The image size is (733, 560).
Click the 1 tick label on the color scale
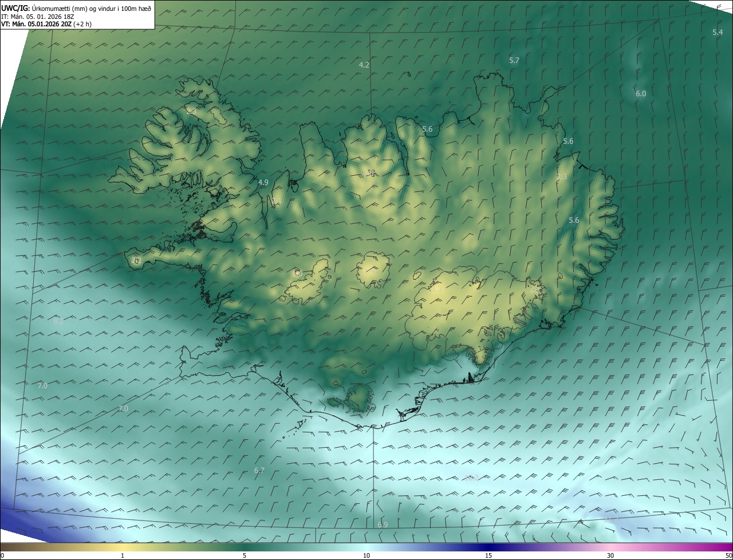pos(123,555)
